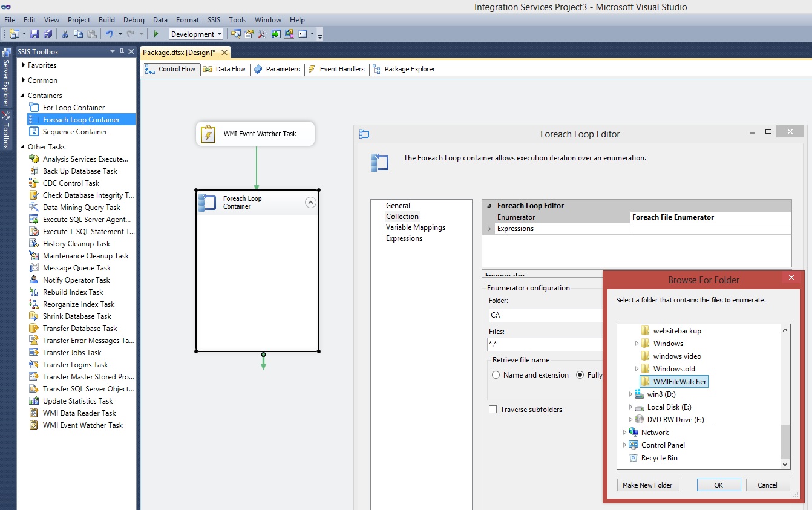Viewport: 812px width, 510px height.
Task: Enable the Traverse subfolders checkbox
Action: 494,410
